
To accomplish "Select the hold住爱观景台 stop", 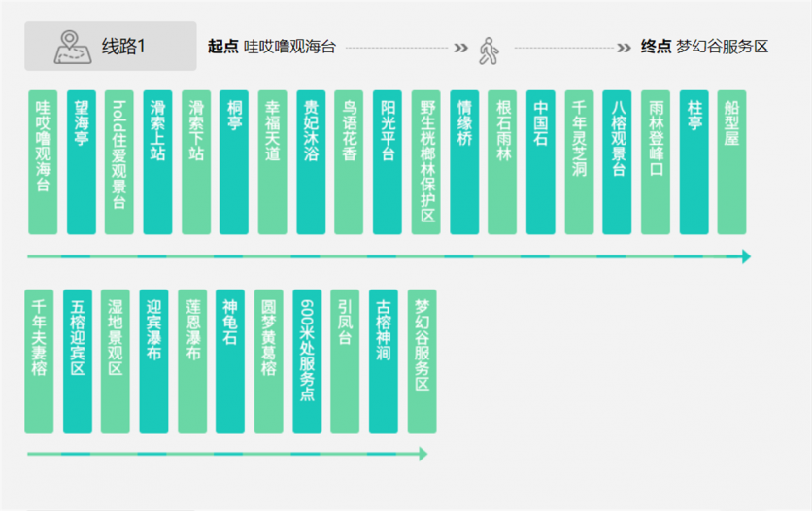I will point(119,162).
